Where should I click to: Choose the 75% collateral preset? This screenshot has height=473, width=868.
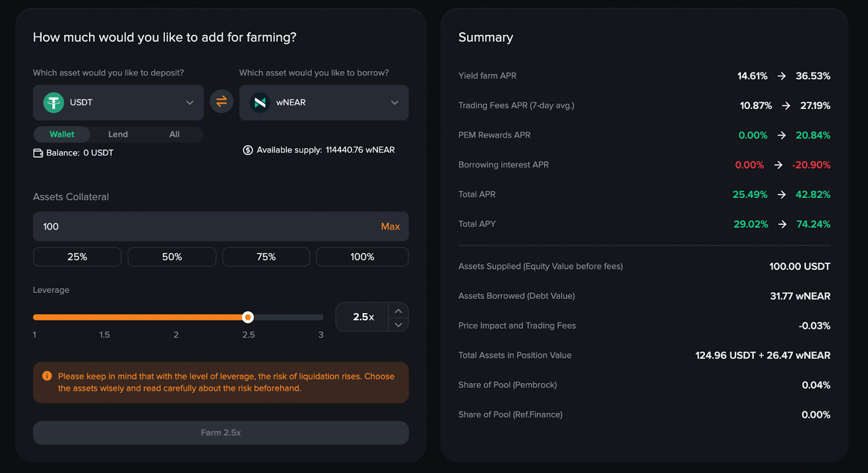(266, 257)
